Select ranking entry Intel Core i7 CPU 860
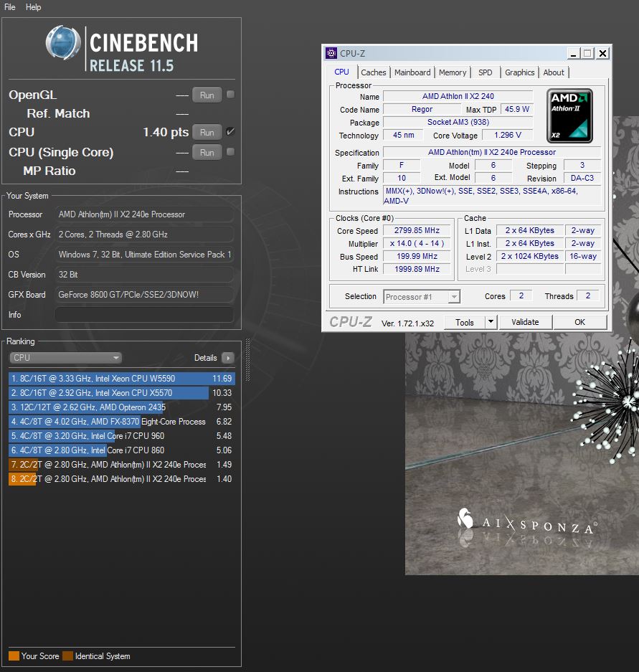The image size is (639, 672). click(x=122, y=450)
